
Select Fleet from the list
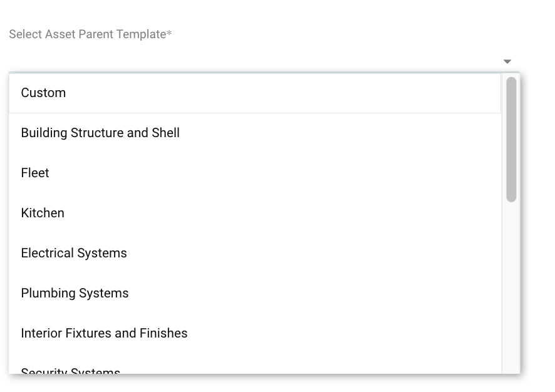[35, 173]
